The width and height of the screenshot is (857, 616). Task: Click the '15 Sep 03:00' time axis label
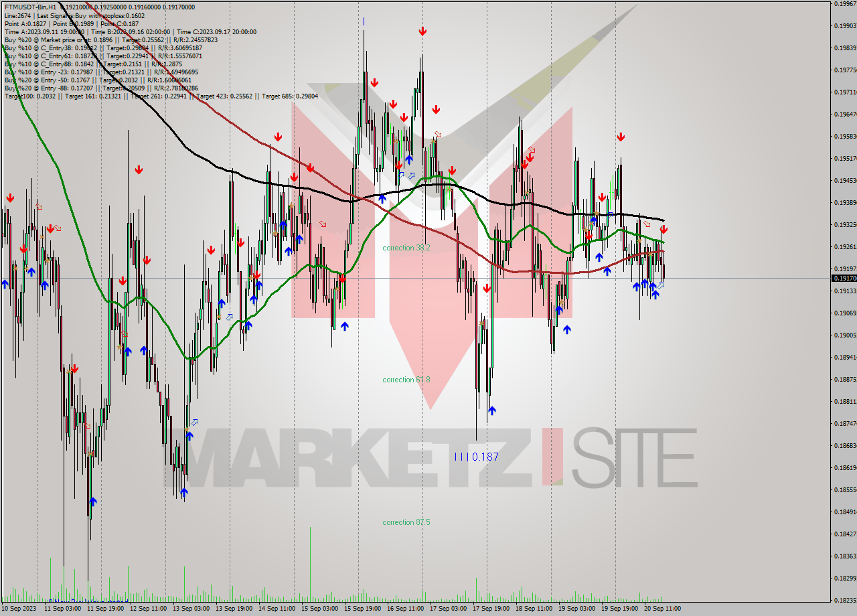(319, 609)
